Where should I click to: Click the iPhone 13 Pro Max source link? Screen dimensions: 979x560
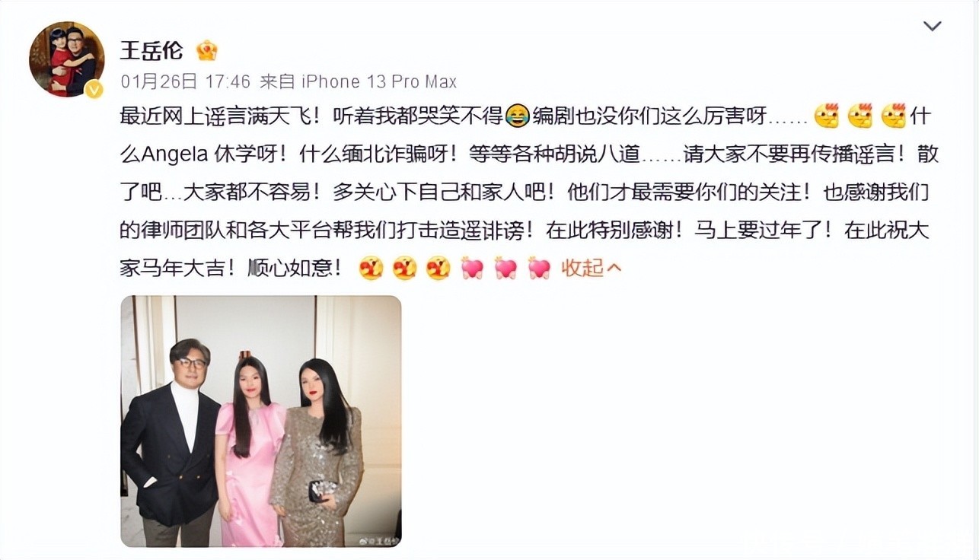(x=379, y=81)
